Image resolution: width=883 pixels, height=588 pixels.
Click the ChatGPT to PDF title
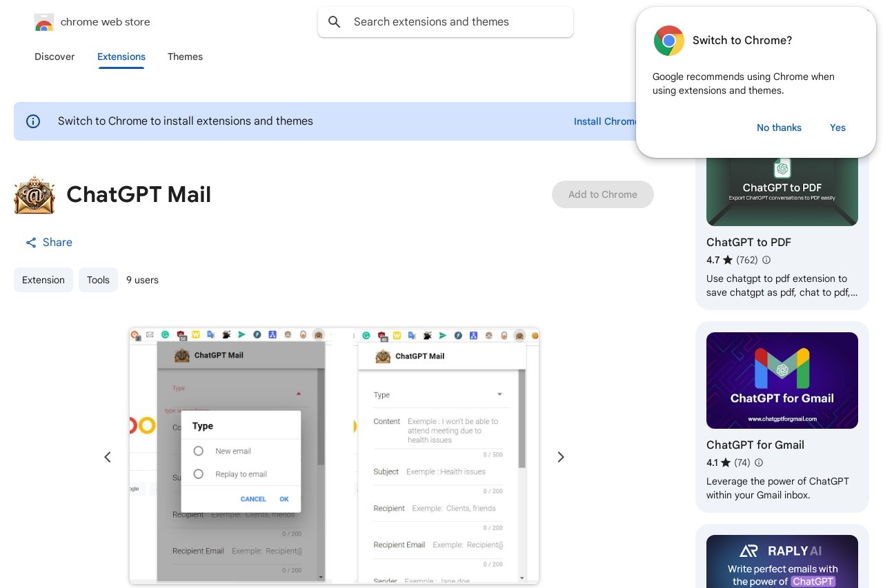pyautogui.click(x=748, y=243)
